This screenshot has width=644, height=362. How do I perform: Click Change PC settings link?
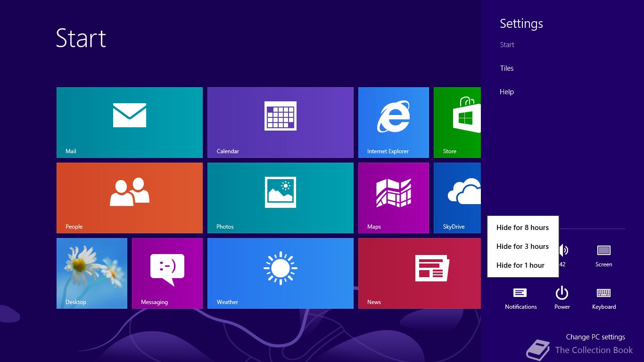point(595,337)
